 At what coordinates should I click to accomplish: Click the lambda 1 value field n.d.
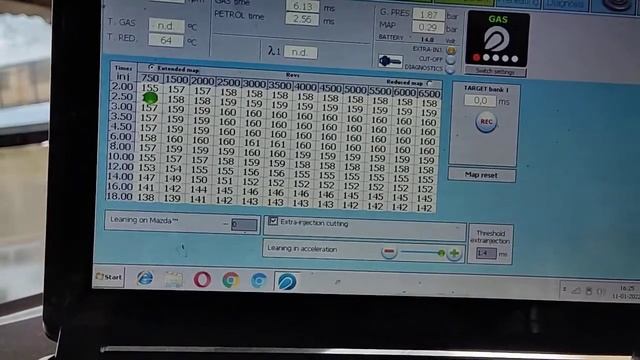pos(300,52)
